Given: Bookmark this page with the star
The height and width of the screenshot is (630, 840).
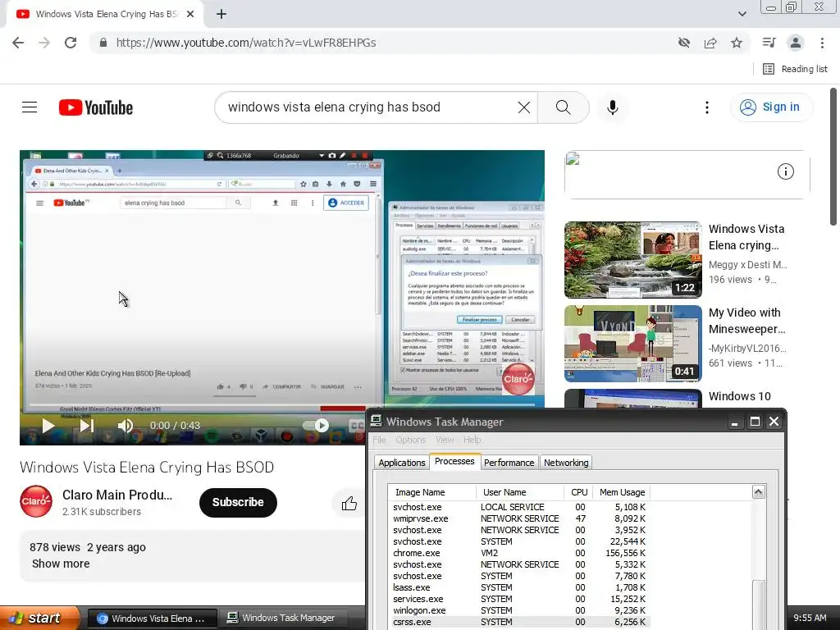Looking at the screenshot, I should (737, 43).
